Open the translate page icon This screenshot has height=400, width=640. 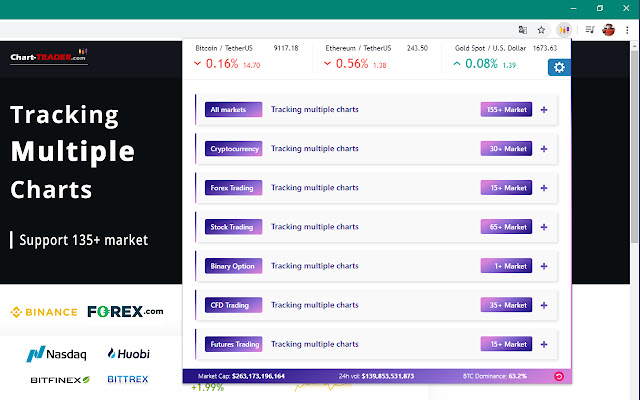pyautogui.click(x=522, y=30)
